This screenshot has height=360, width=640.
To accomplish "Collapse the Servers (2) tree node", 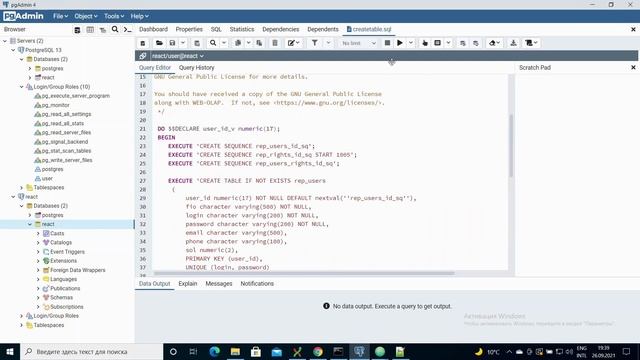I will coord(5,41).
